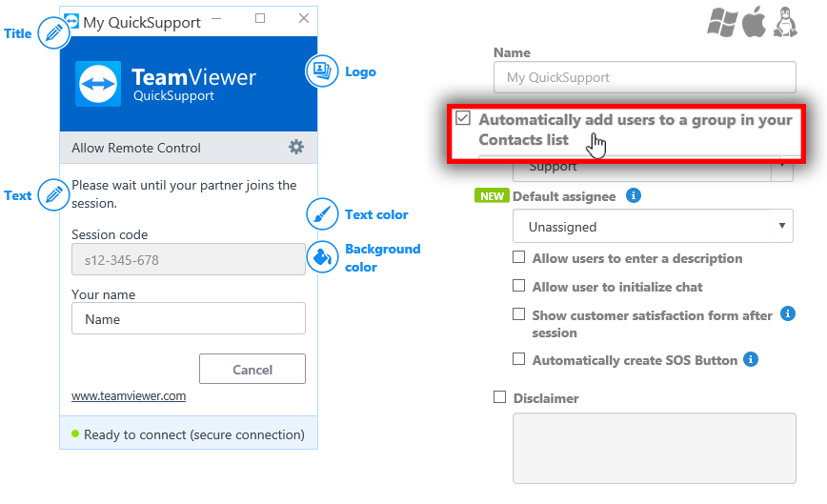Click the Session code field s12-345-678
Image resolution: width=827 pixels, height=504 pixels.
coord(189,259)
